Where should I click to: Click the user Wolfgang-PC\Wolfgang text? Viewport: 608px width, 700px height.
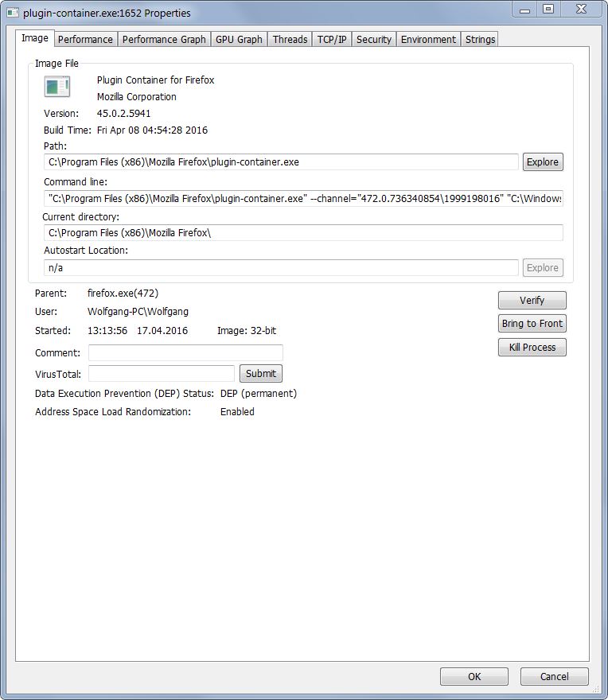click(138, 312)
